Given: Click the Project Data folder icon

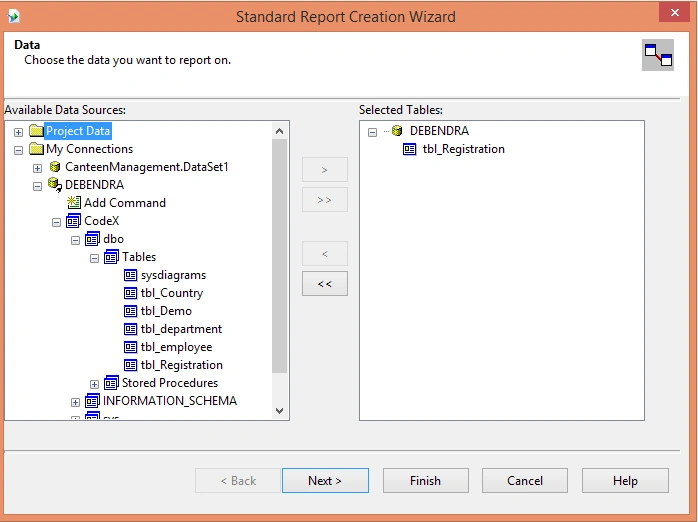Looking at the screenshot, I should click(x=37, y=131).
